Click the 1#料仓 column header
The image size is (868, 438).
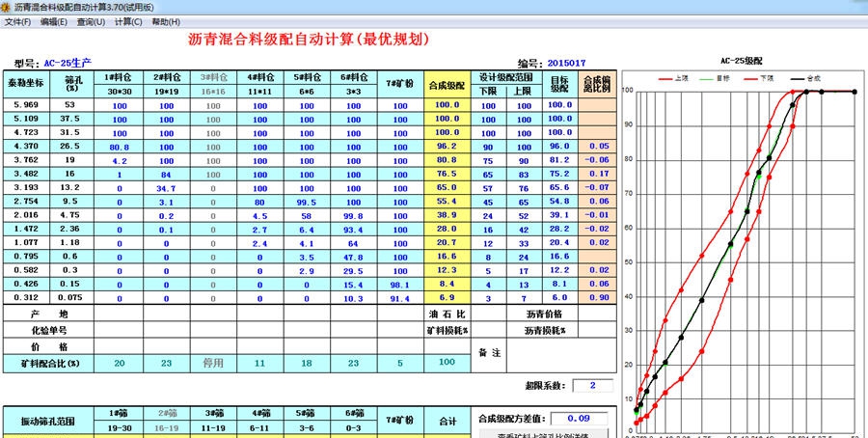(x=120, y=77)
